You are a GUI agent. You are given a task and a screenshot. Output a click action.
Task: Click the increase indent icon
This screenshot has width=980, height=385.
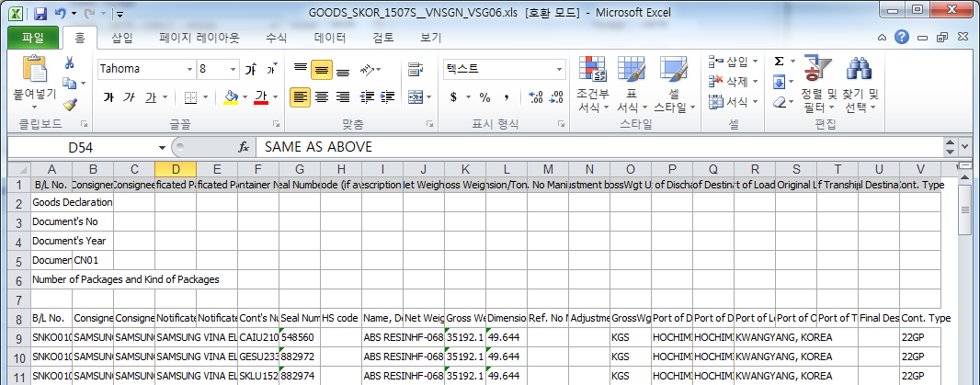388,96
